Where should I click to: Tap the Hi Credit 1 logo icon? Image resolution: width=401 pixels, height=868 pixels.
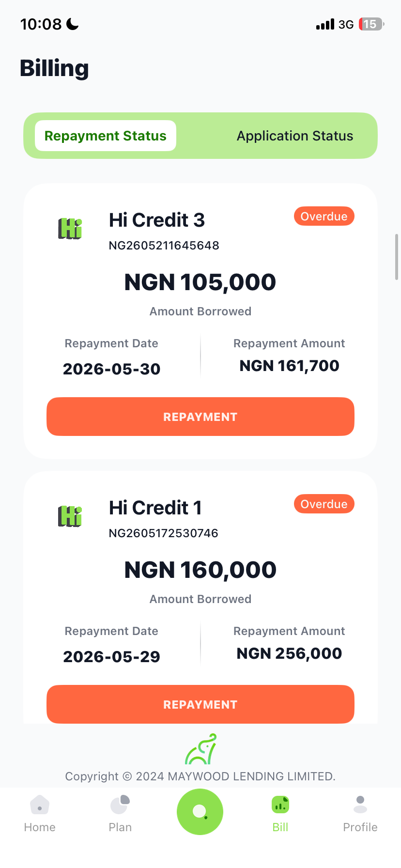70,516
